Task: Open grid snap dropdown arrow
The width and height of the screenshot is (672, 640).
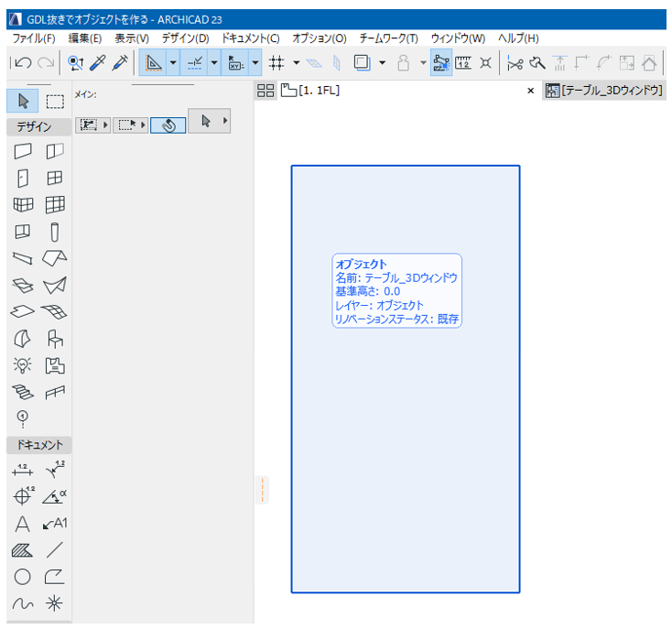Action: pyautogui.click(x=296, y=63)
